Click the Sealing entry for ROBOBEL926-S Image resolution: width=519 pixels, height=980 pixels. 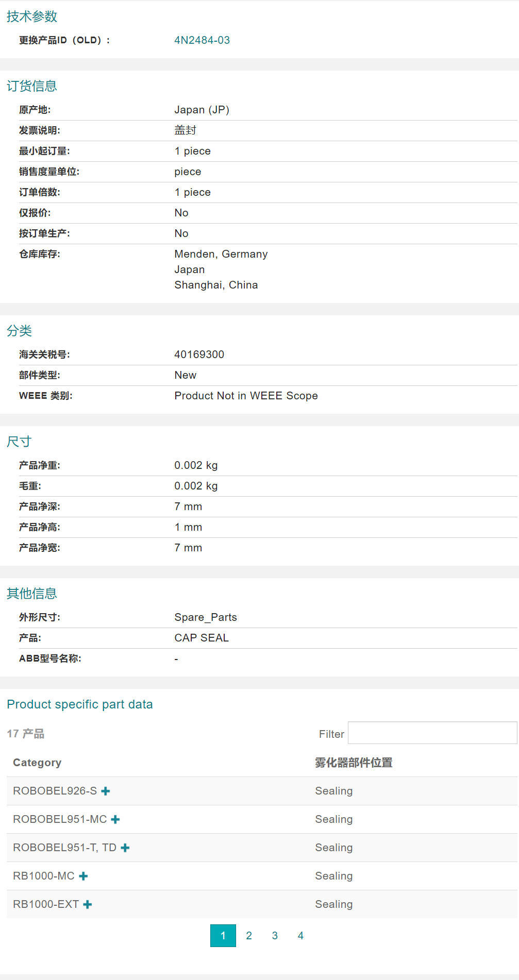(334, 791)
